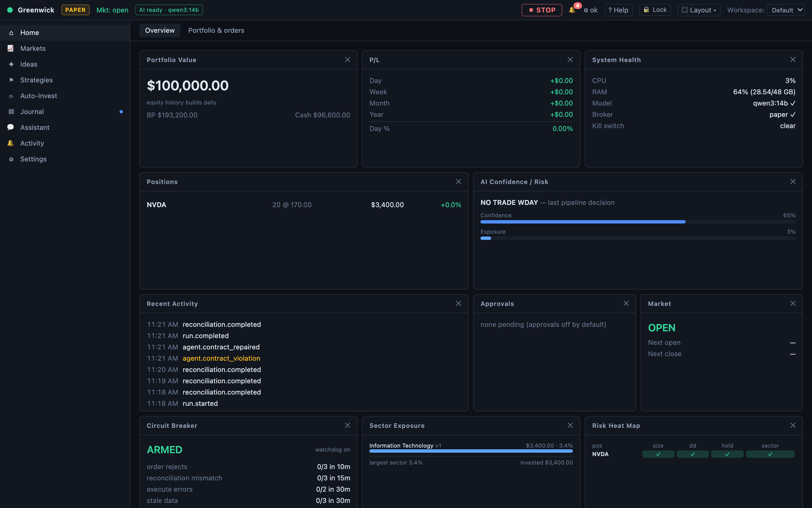Close the System Health widget
The image size is (812, 508).
click(x=793, y=60)
